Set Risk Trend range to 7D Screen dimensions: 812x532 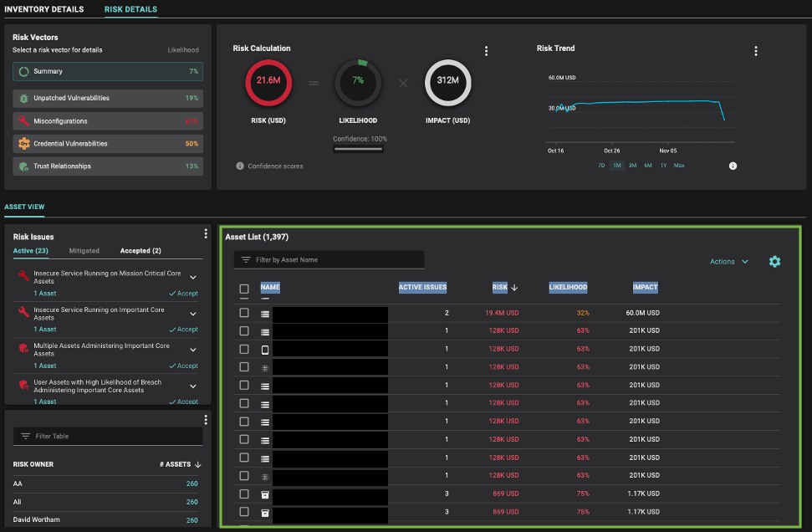point(601,166)
